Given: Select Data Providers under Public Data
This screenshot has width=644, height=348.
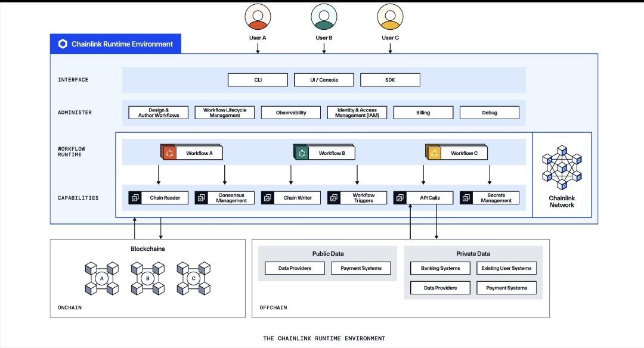Looking at the screenshot, I should tap(295, 268).
